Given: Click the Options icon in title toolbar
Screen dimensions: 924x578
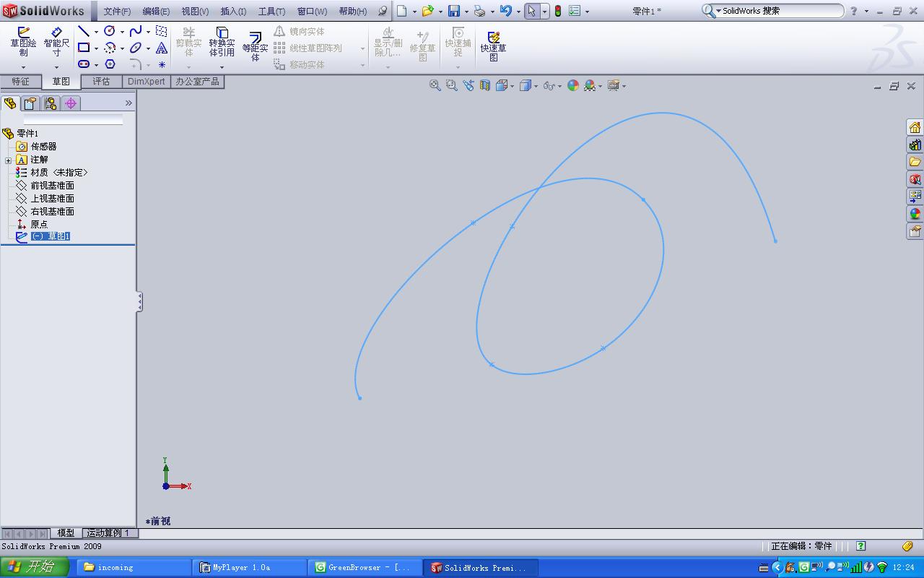Looking at the screenshot, I should (575, 11).
